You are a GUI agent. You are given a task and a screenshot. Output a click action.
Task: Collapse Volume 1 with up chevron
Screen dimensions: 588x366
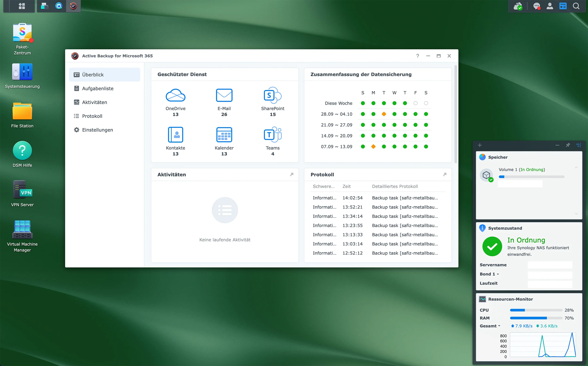pyautogui.click(x=576, y=167)
